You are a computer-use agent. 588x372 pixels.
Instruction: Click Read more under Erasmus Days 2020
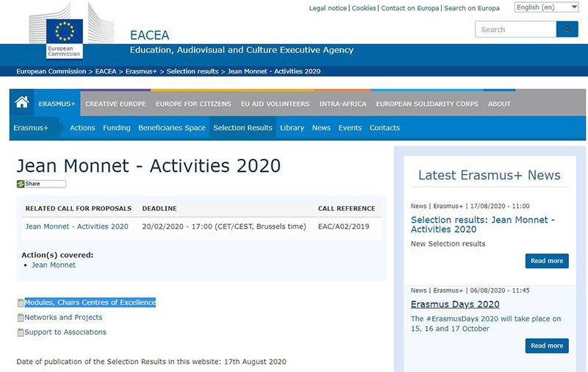547,346
